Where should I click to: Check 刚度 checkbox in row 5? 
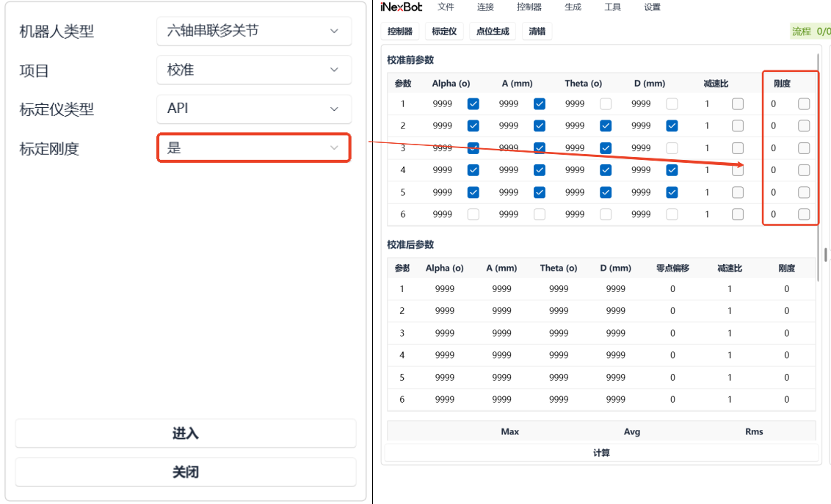804,192
